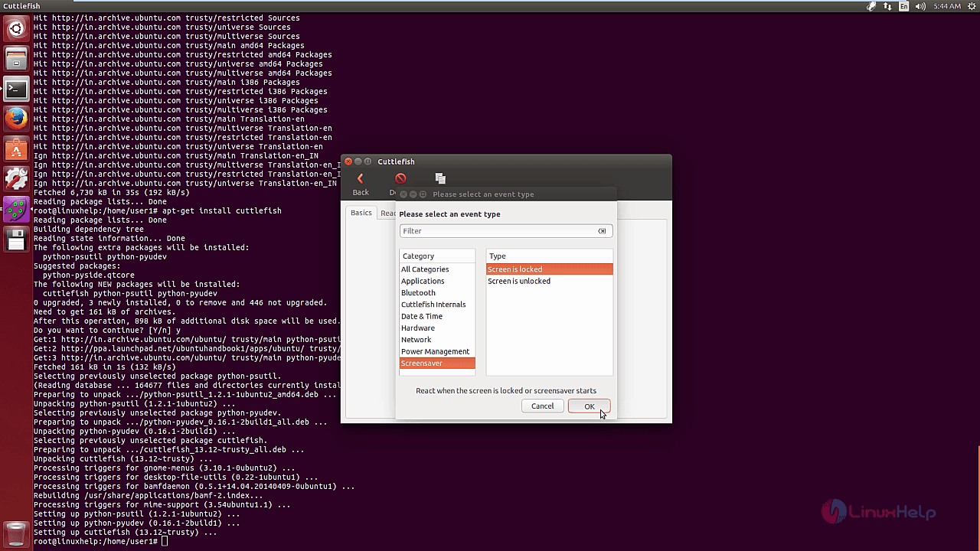Click the floppy disk icon in the launcher
Screen dimensions: 980x551
click(16, 240)
